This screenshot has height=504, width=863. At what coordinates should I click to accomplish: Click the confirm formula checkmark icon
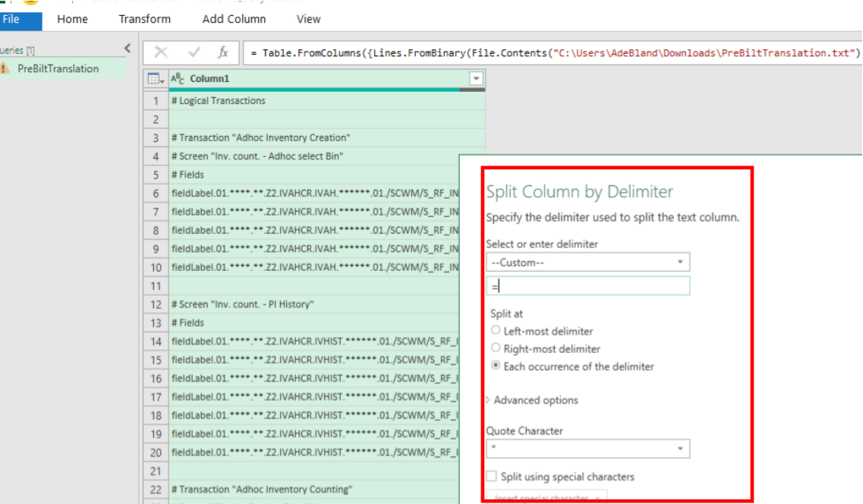pos(194,52)
